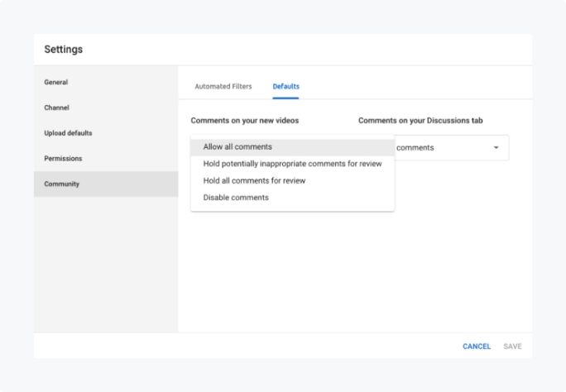Click the Comments on your new videos label
Viewport: 566px width, 392px height.
point(245,121)
